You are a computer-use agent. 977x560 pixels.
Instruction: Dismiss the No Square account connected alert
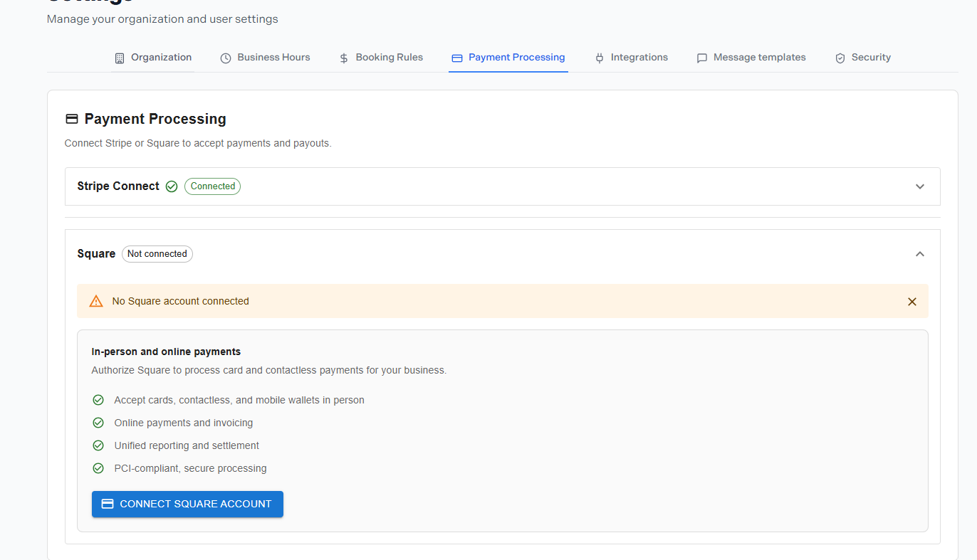click(912, 302)
